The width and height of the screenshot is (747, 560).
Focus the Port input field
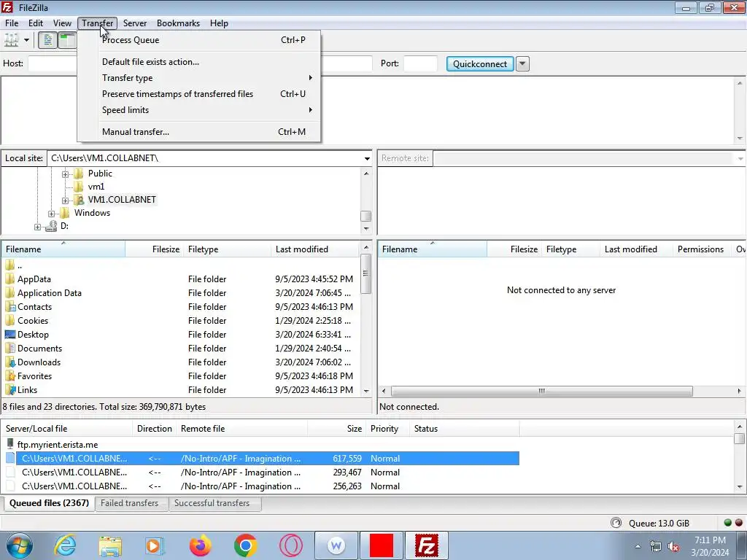(420, 64)
